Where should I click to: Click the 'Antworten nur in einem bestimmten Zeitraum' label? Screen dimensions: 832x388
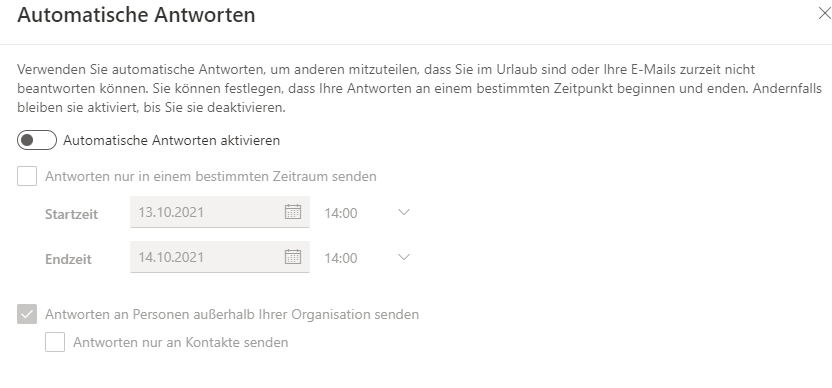[211, 176]
